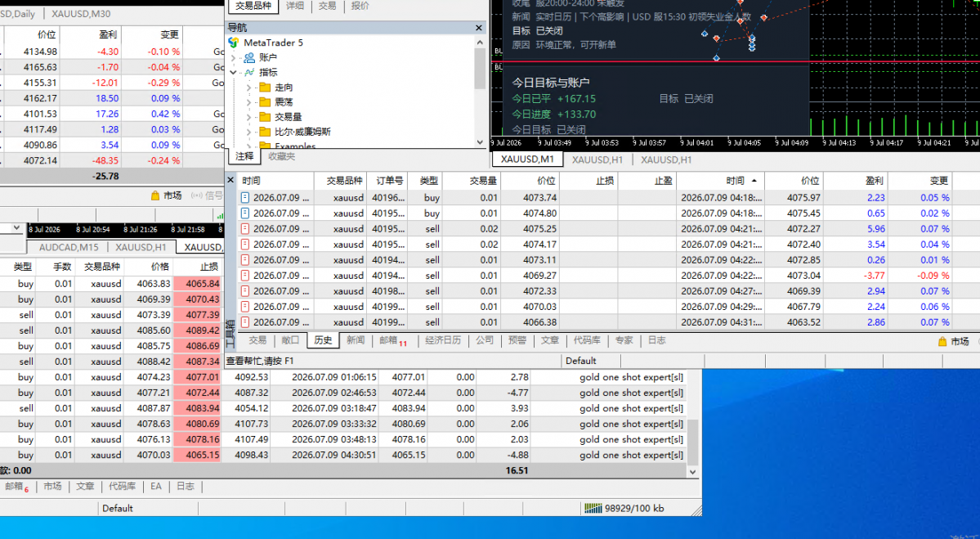Collapse the 指标 tree node
This screenshot has width=980, height=539.
(234, 73)
